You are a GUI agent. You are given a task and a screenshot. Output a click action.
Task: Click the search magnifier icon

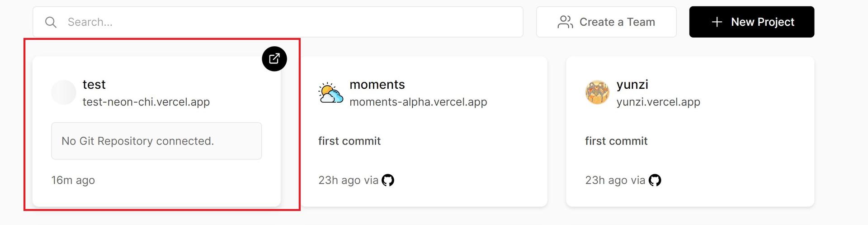pos(51,22)
